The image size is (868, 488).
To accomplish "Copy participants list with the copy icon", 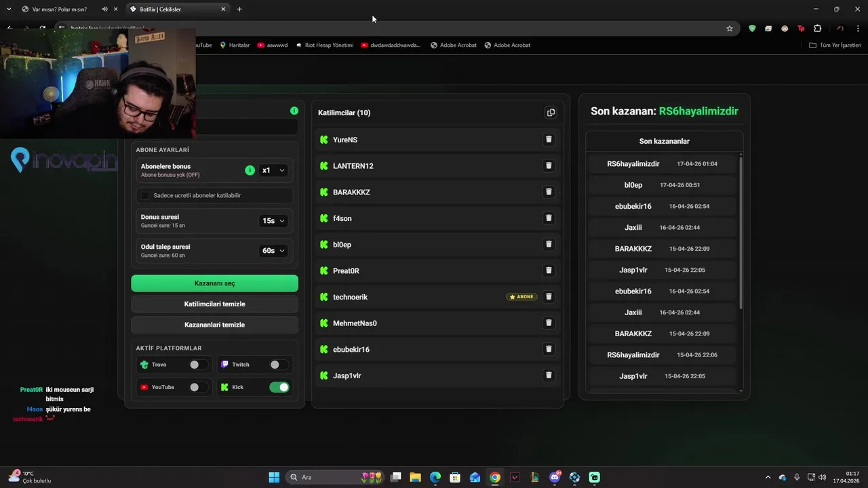I will (551, 113).
